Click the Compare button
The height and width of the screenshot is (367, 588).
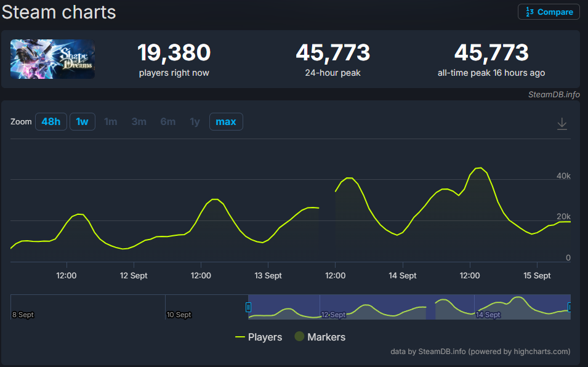(549, 12)
